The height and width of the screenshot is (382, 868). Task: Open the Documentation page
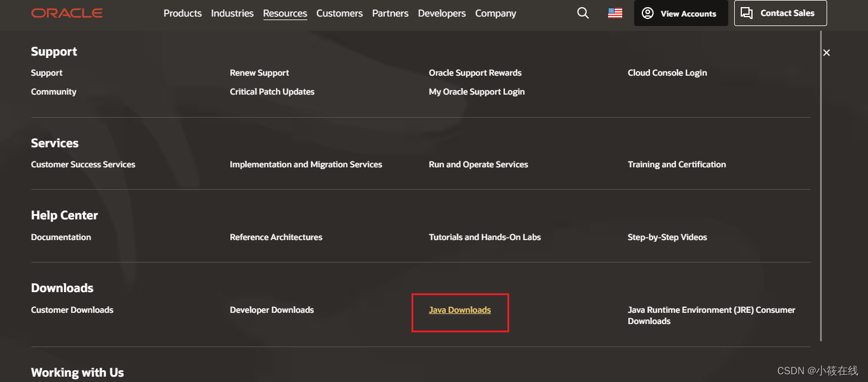pos(61,237)
